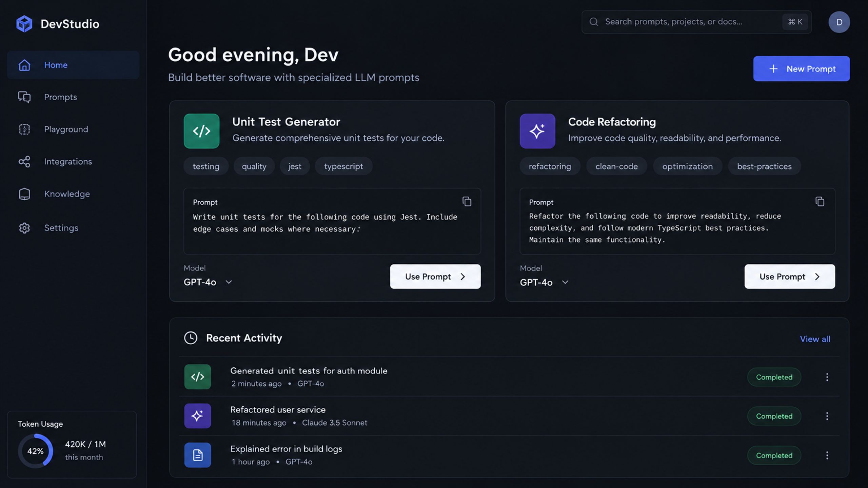
Task: Copy the Unit Test Generator prompt text
Action: coord(467,202)
